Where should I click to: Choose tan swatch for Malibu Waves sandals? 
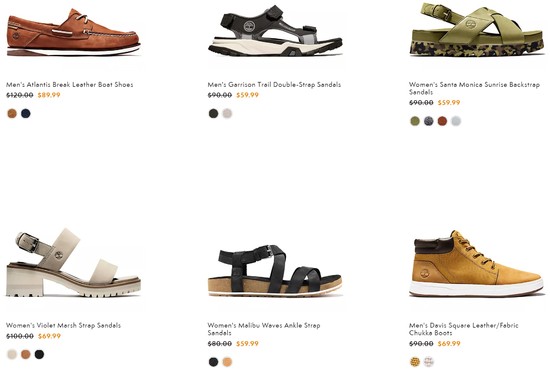pos(227,362)
